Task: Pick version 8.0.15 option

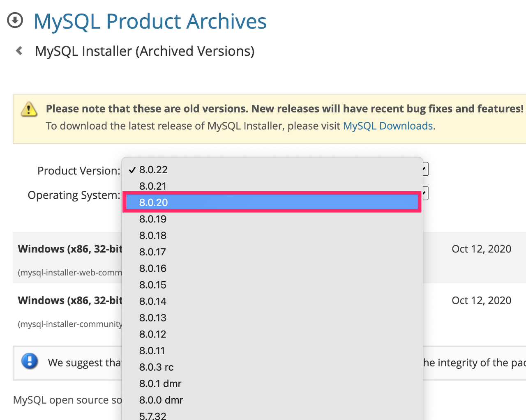Action: click(x=153, y=285)
